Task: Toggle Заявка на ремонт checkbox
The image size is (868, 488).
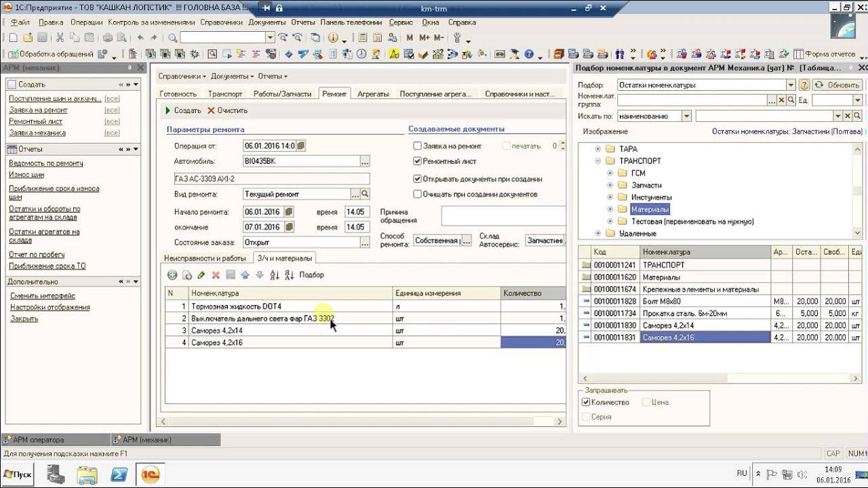Action: [x=418, y=146]
